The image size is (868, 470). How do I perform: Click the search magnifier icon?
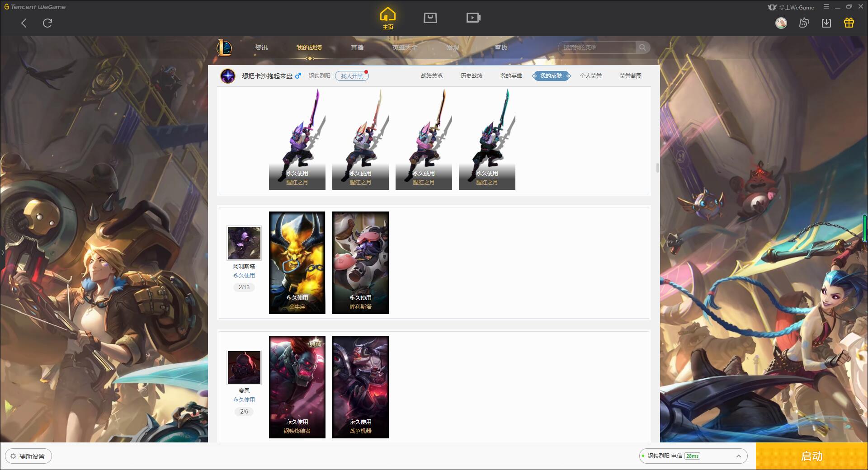pos(642,47)
